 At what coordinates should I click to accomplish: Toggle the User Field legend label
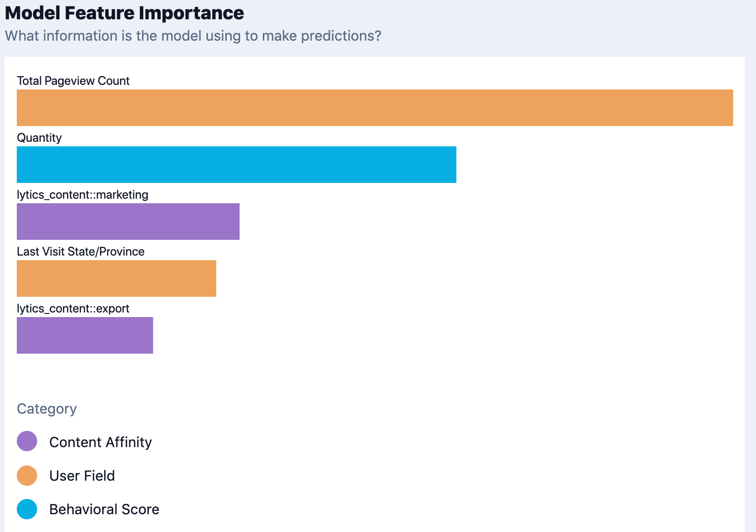coord(82,476)
